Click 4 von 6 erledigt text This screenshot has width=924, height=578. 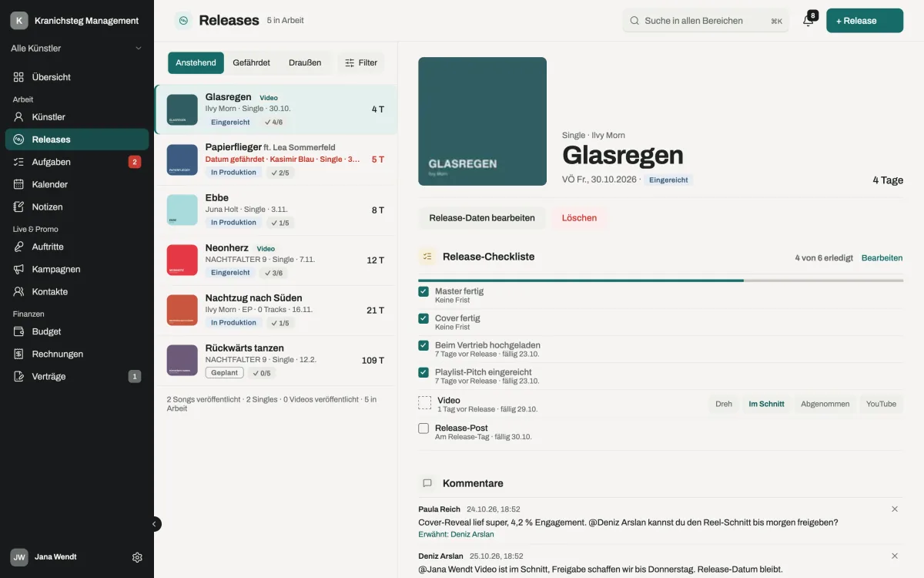click(x=824, y=258)
